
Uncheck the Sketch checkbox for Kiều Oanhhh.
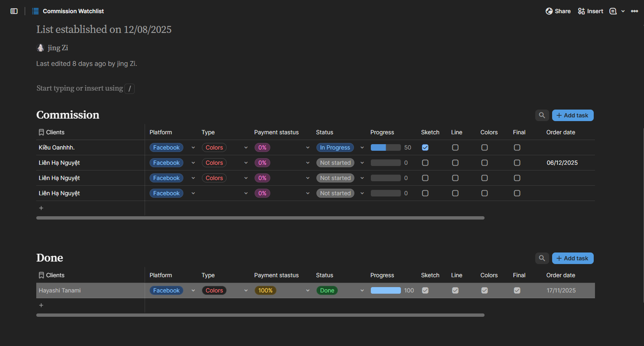[425, 147]
